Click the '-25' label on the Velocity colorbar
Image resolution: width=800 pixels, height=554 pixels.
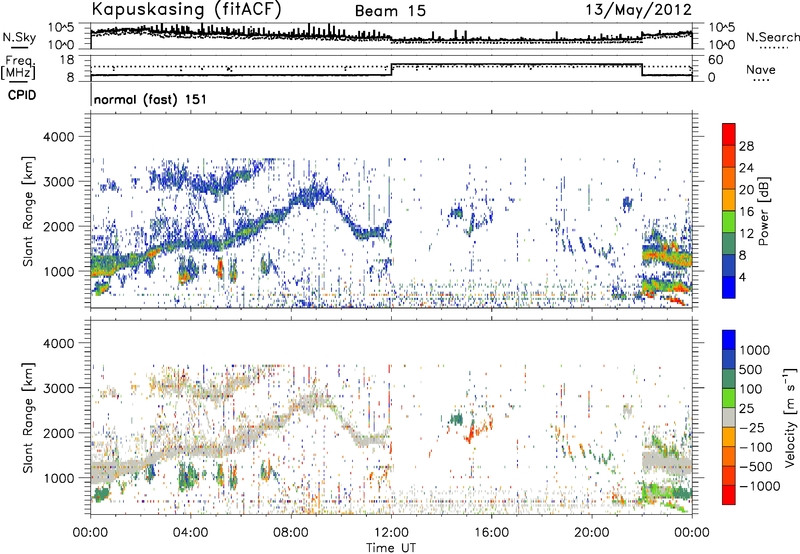tap(752, 427)
